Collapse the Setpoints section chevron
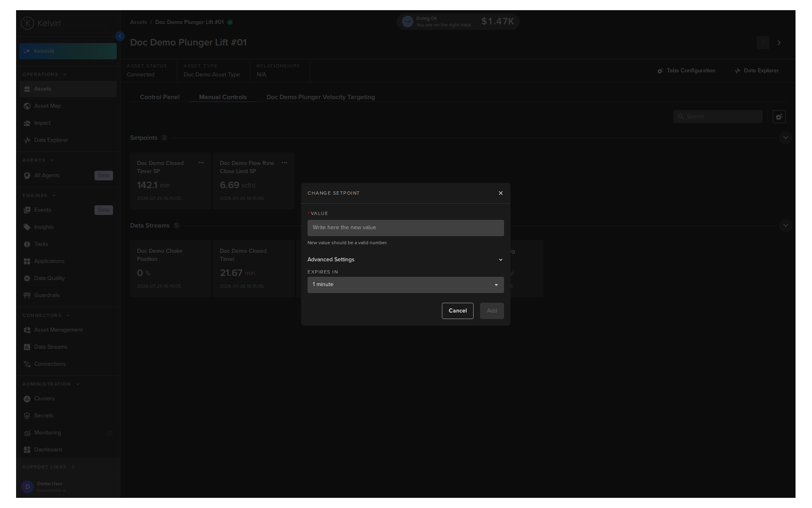Screen dimensions: 812x508 click(x=785, y=138)
